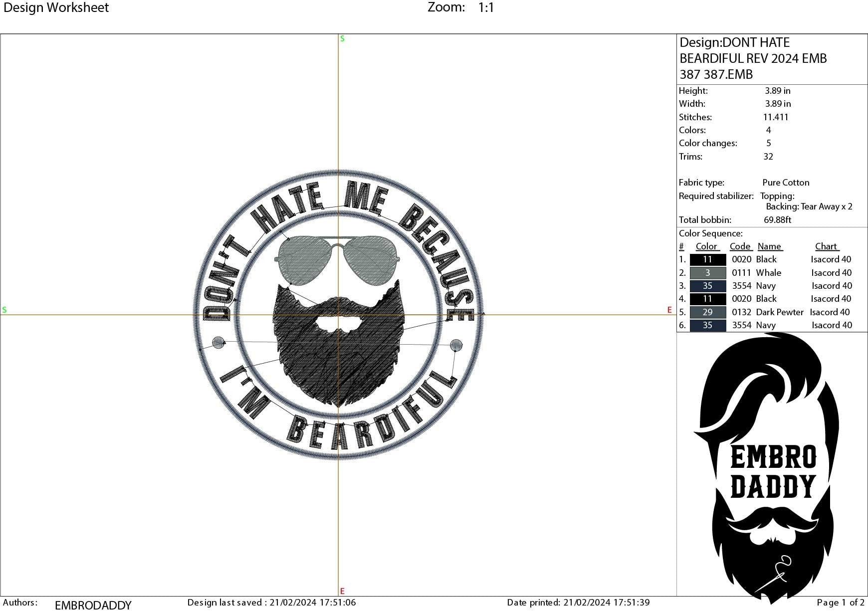Click the thread name 'Whale'
Image resolution: width=868 pixels, height=613 pixels.
coord(768,273)
